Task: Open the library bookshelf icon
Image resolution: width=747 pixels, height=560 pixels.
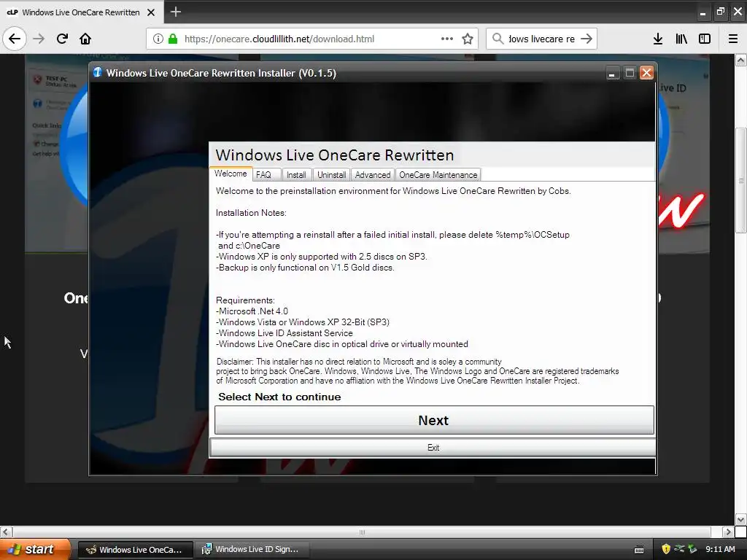Action: point(681,39)
